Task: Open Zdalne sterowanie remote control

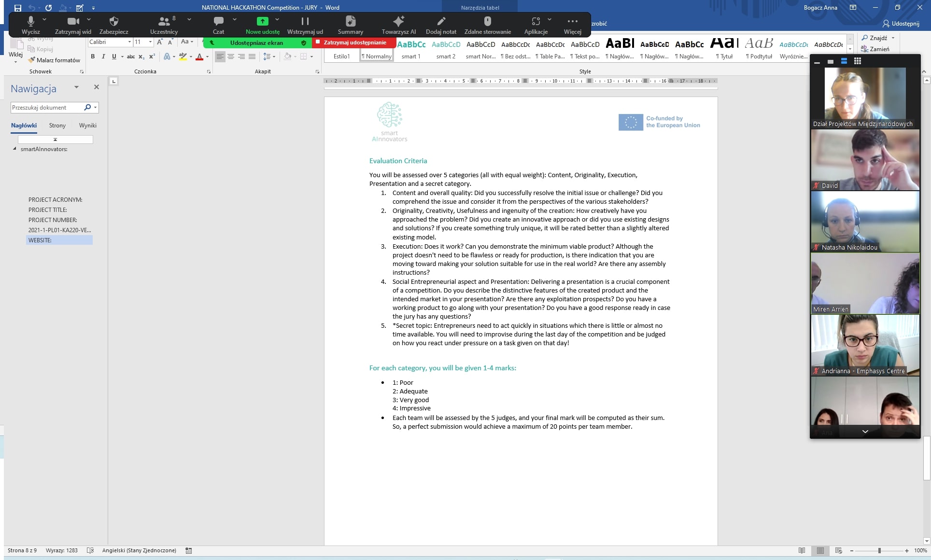Action: 487,25
